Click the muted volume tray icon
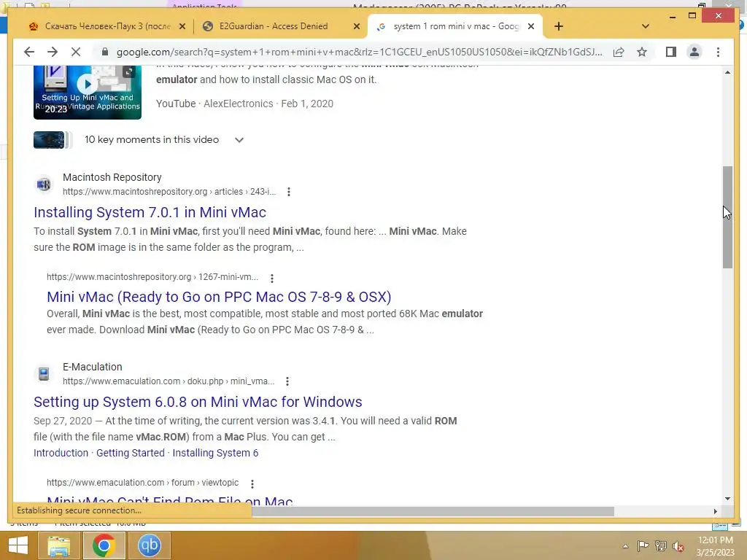 pos(678,546)
